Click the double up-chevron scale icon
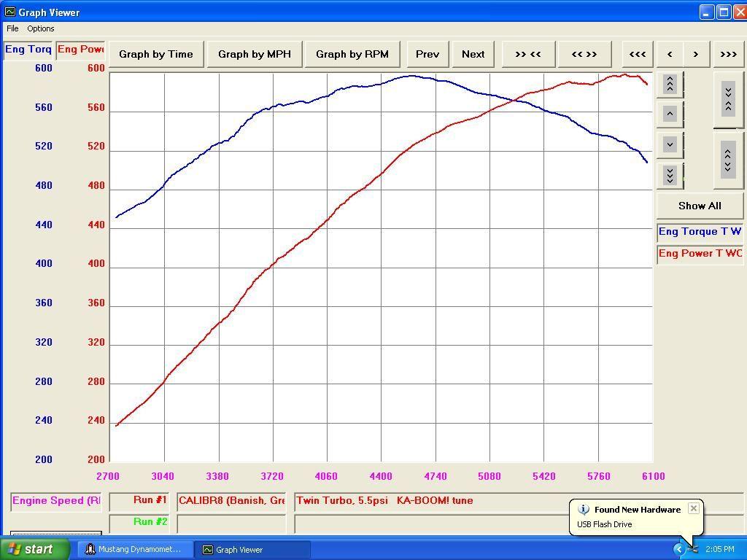Screen dimensions: 747x560 [669, 84]
